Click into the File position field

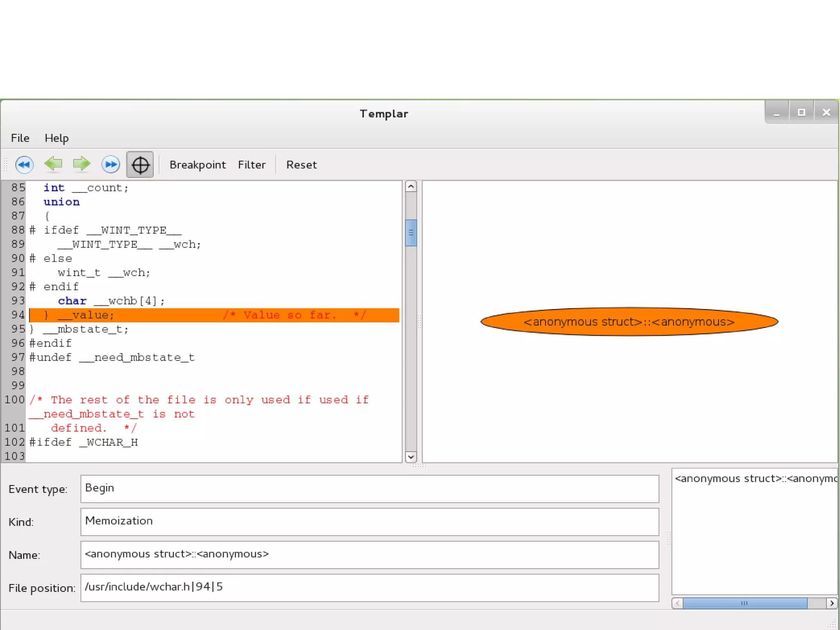point(369,587)
